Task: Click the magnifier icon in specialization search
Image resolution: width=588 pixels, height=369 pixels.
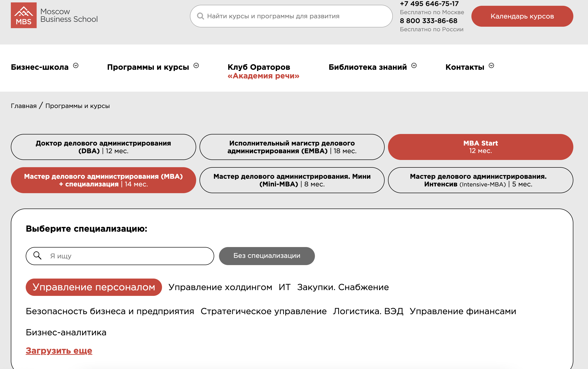Action: 37,255
